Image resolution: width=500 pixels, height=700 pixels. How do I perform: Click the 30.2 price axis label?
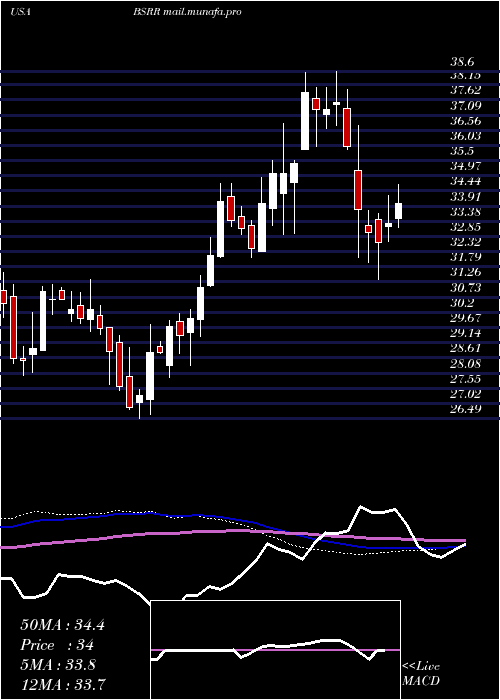tap(462, 303)
